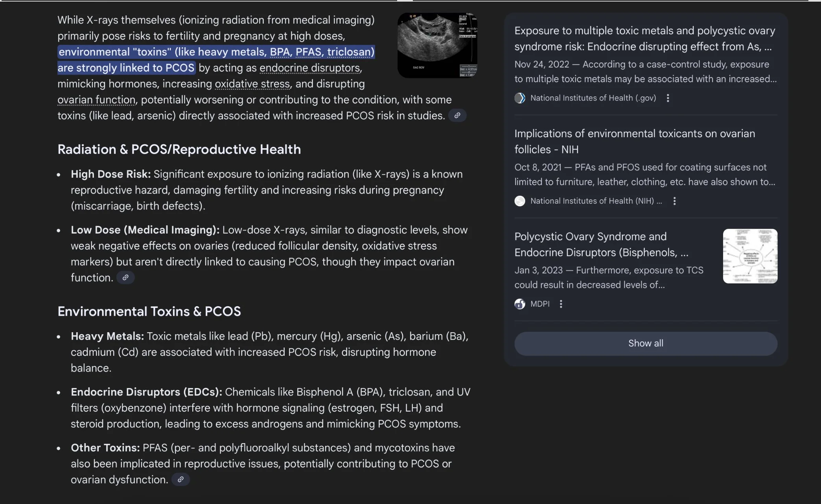Click the 'PFAS' link in highlighted text
The width and height of the screenshot is (821, 504).
(308, 52)
